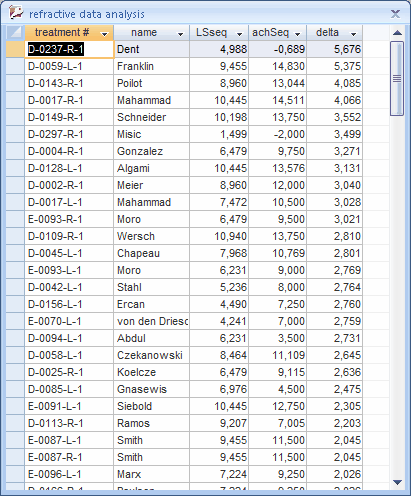Expand the achSeq column dropdown arrow
Image resolution: width=411 pixels, height=496 pixels.
[298, 34]
